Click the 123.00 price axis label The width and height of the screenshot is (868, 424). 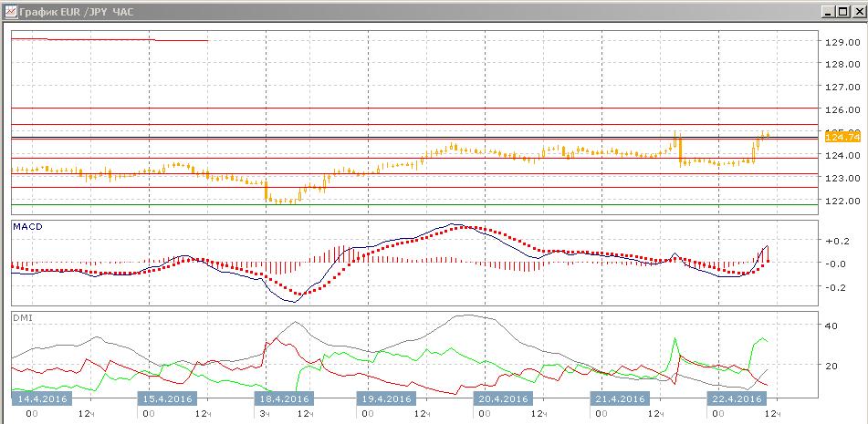[842, 178]
